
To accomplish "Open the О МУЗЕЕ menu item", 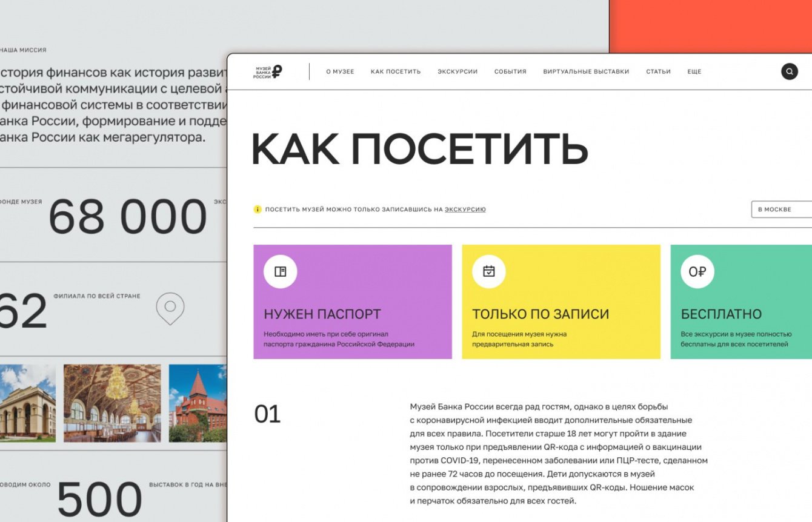I will pos(340,71).
